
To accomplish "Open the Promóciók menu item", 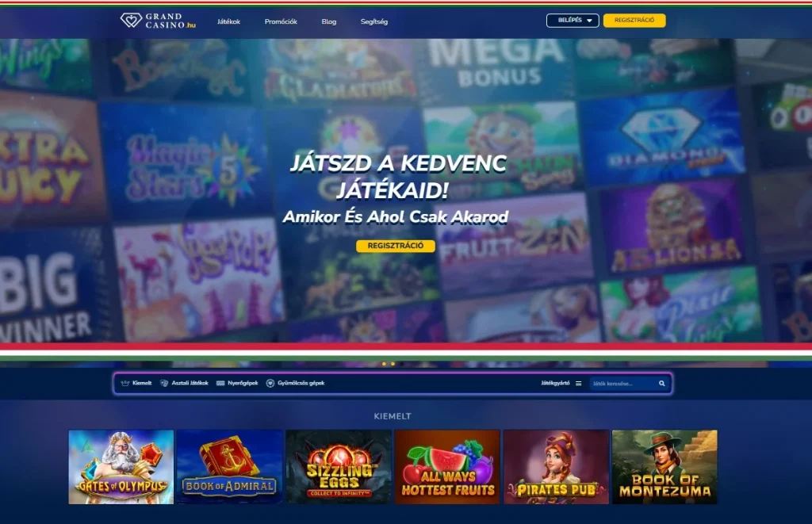I will [x=281, y=21].
